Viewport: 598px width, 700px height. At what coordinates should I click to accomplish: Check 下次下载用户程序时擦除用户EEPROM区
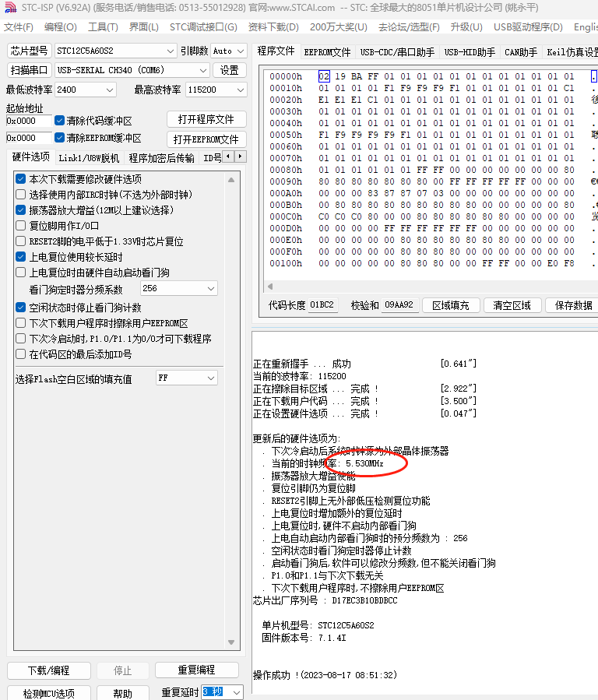20,323
